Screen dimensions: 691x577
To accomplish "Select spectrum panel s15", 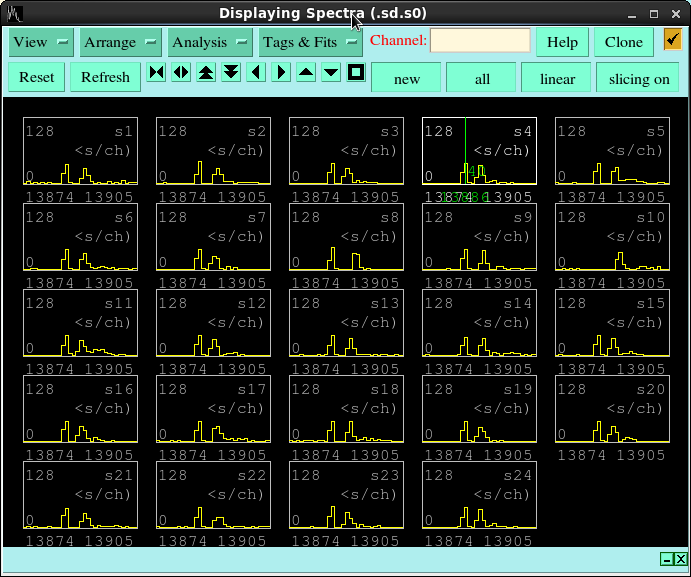I will tap(613, 323).
